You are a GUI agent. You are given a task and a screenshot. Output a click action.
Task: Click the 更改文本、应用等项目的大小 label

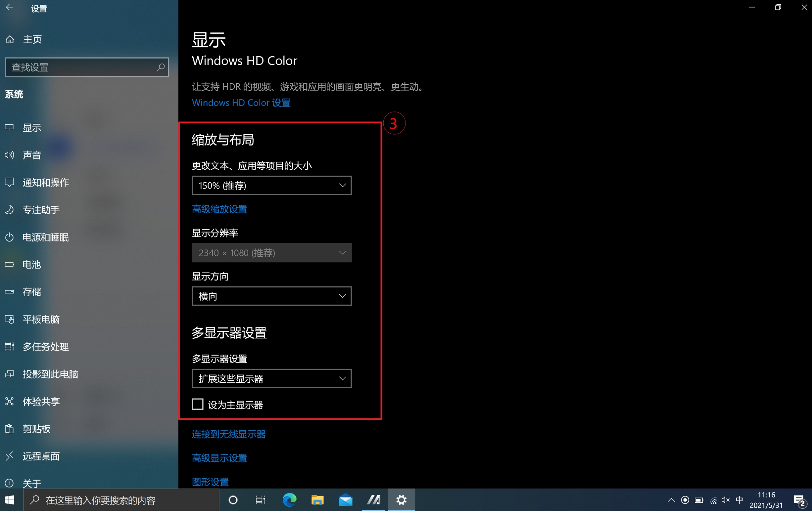coord(252,165)
